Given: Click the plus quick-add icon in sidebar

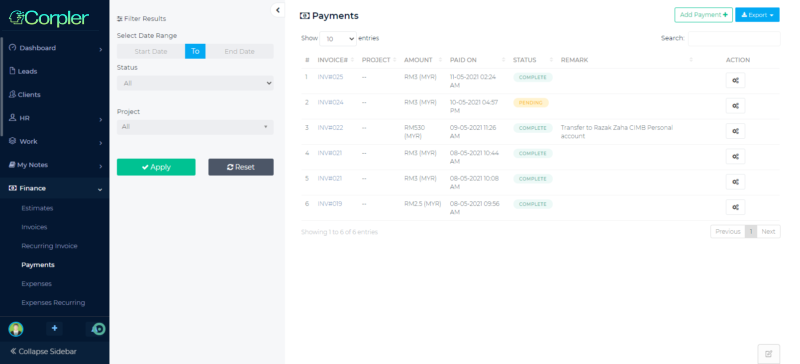Looking at the screenshot, I should pos(55,329).
